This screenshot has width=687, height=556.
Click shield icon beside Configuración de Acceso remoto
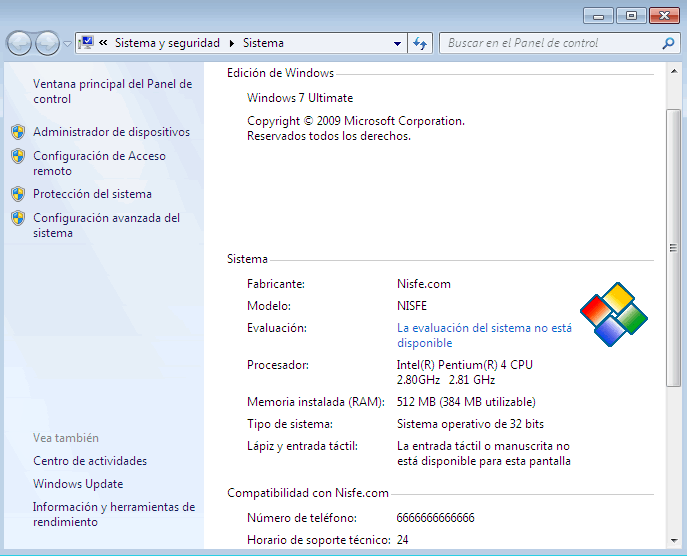click(18, 156)
